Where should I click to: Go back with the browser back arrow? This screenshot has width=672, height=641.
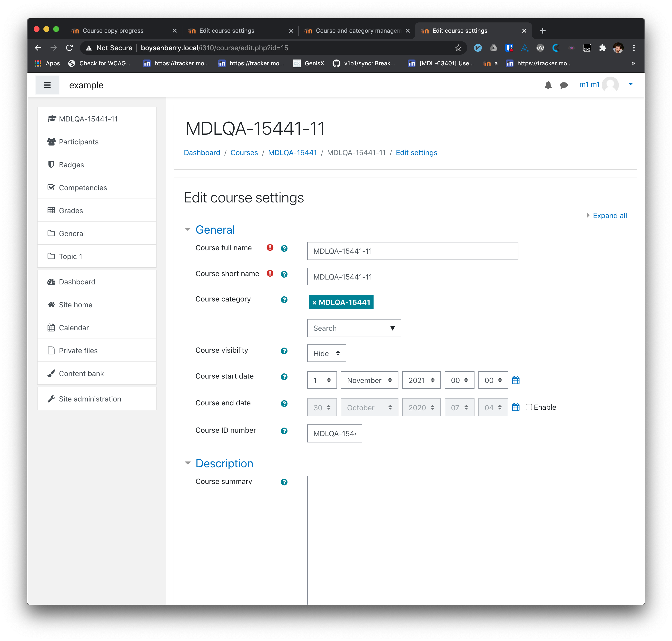point(38,48)
